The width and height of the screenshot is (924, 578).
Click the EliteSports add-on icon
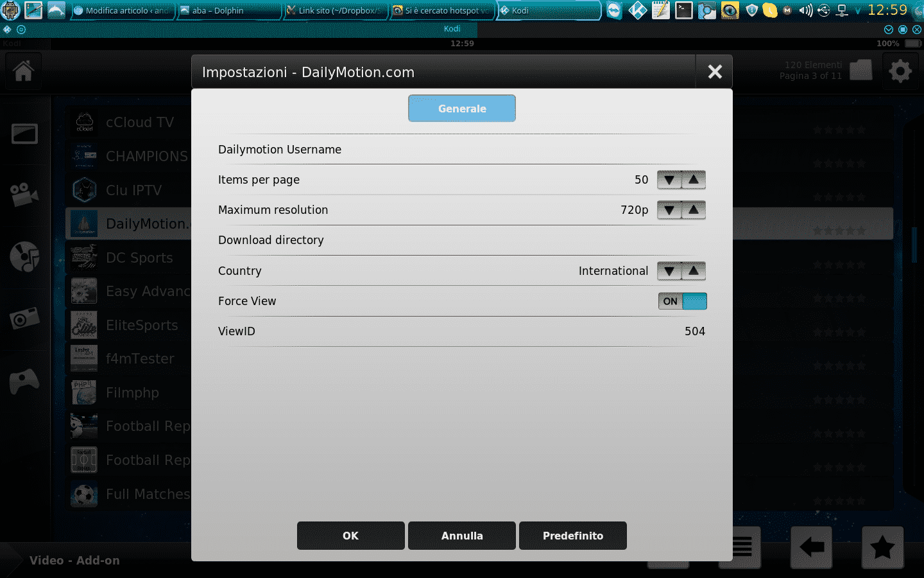(84, 325)
